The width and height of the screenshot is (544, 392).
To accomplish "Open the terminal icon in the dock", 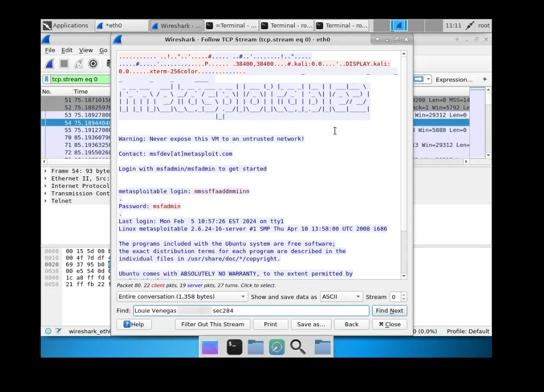I will (234, 347).
